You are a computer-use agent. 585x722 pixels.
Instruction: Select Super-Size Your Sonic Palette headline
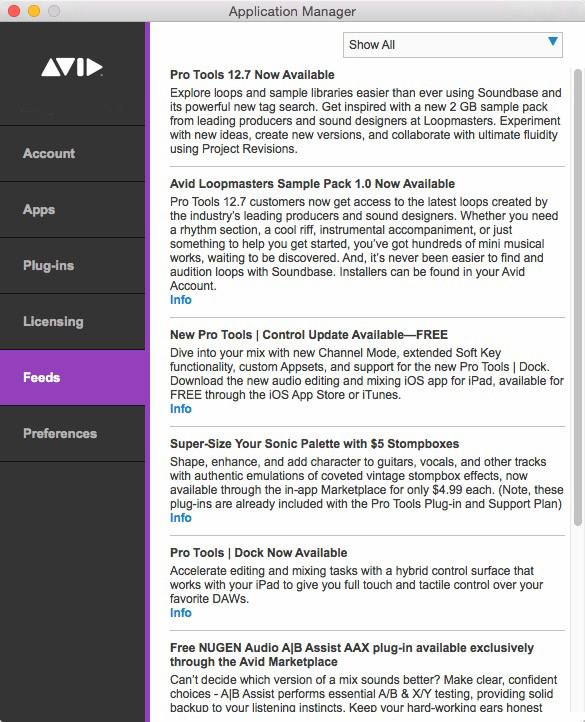tap(314, 444)
